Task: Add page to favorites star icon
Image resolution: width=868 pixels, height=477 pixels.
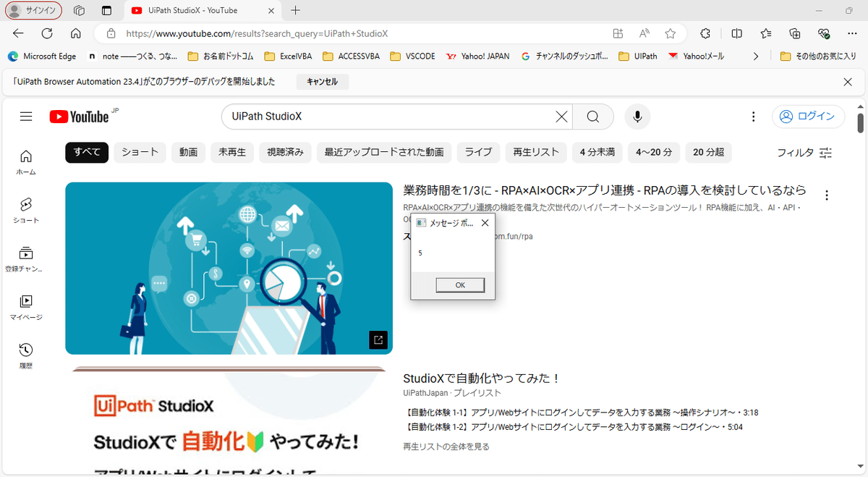Action: click(x=671, y=33)
